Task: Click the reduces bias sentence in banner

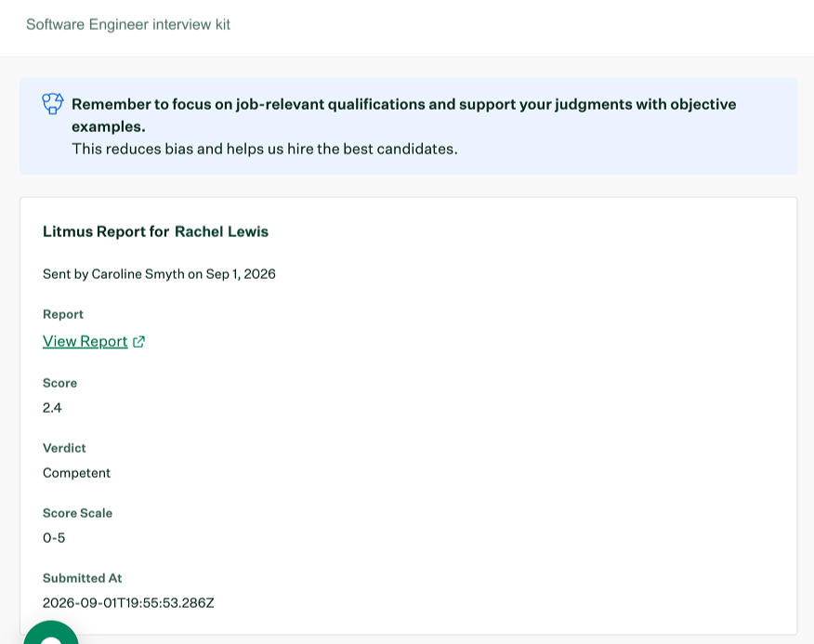Action: pos(265,149)
